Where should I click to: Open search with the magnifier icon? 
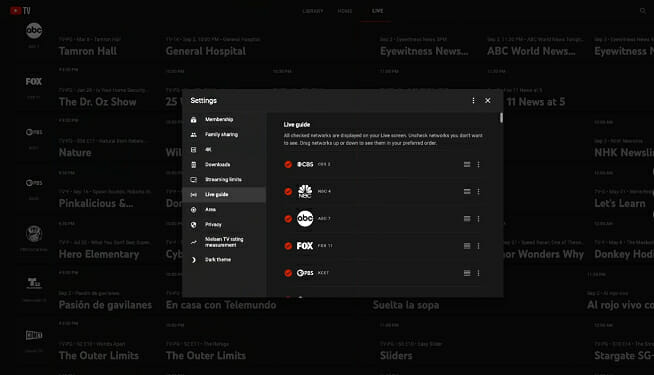point(643,11)
